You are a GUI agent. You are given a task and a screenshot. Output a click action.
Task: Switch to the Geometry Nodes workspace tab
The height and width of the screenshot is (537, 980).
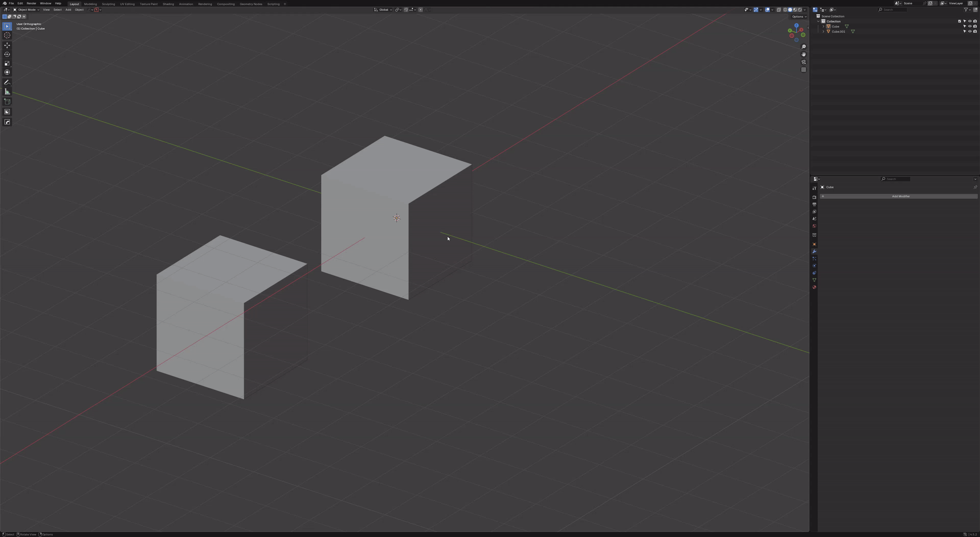pyautogui.click(x=251, y=4)
